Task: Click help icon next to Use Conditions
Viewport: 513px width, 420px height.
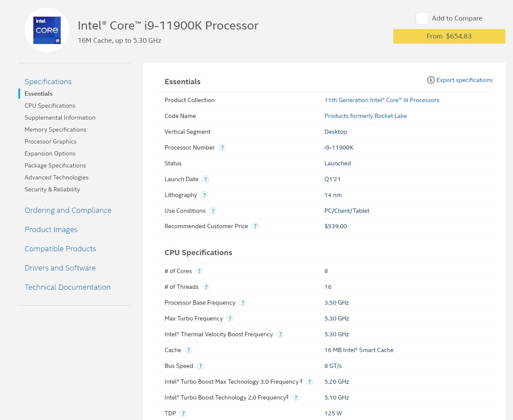Action: click(x=213, y=211)
